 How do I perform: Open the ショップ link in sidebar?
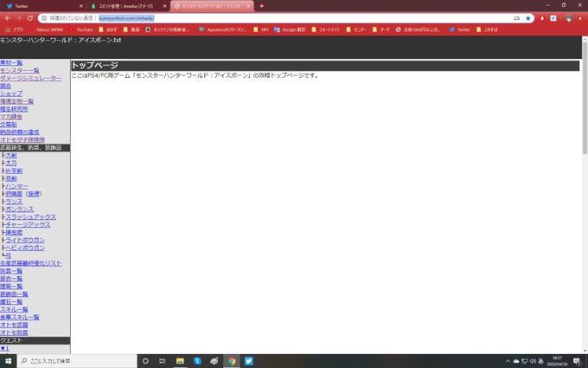[11, 94]
